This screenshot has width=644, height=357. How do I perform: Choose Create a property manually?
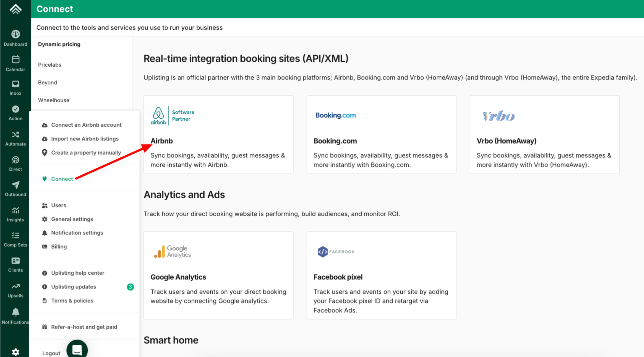tap(86, 153)
